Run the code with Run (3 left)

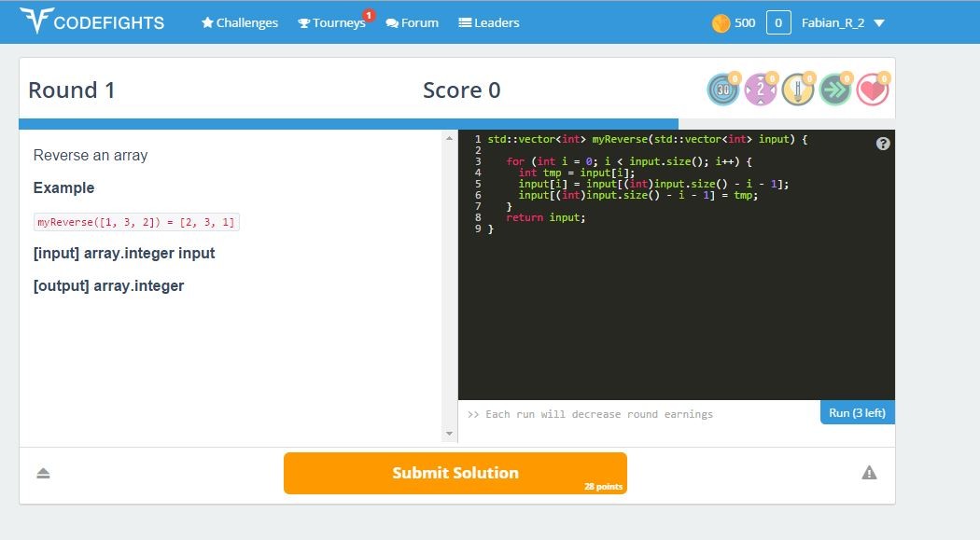pyautogui.click(x=856, y=412)
